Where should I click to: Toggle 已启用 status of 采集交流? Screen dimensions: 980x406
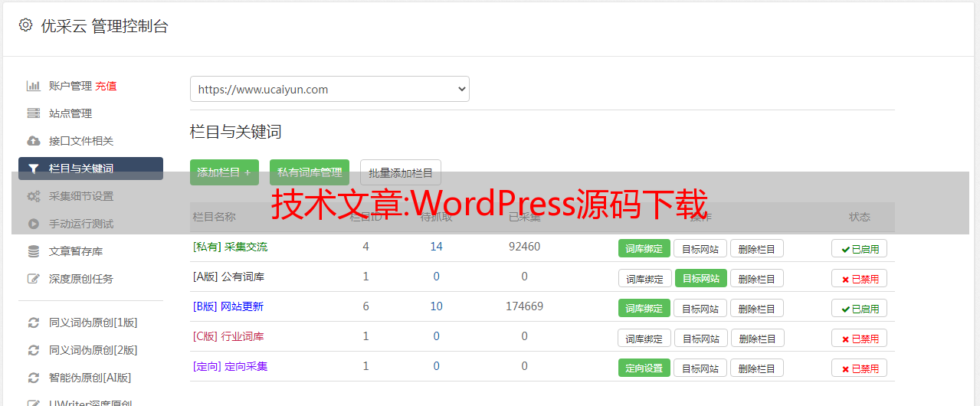[860, 248]
